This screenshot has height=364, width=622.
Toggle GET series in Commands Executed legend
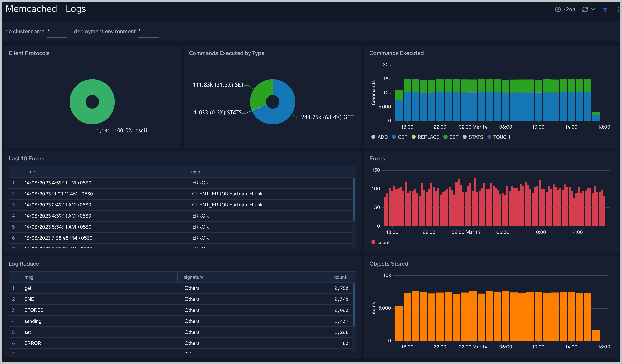coord(399,137)
